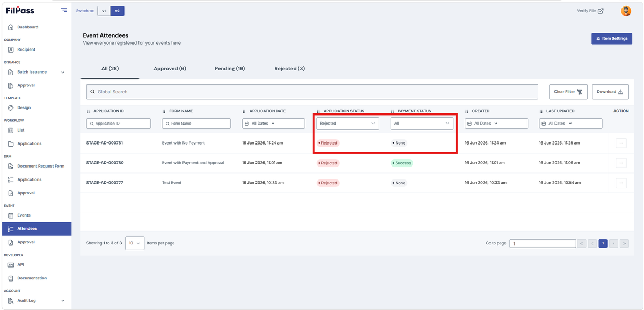Click the Form Name filter field

196,124
